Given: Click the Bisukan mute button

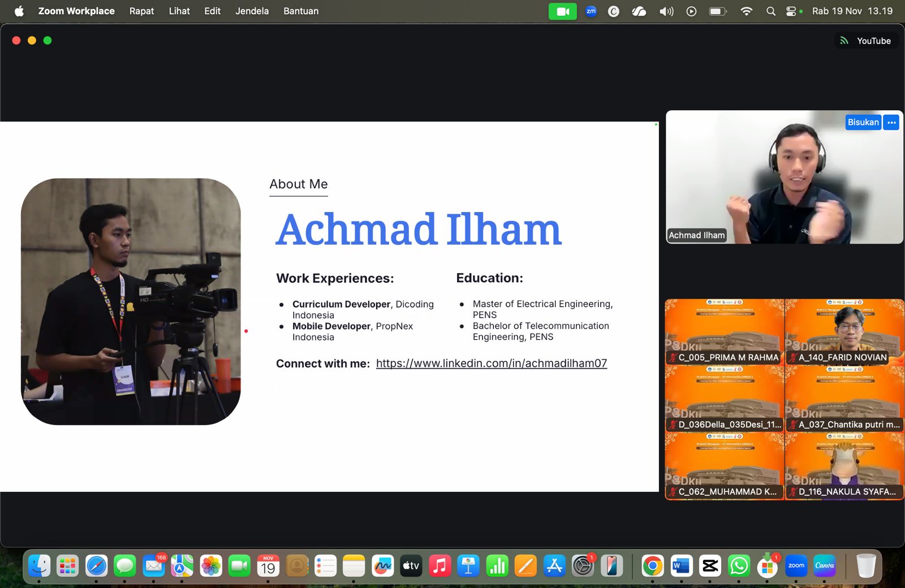Looking at the screenshot, I should [863, 122].
